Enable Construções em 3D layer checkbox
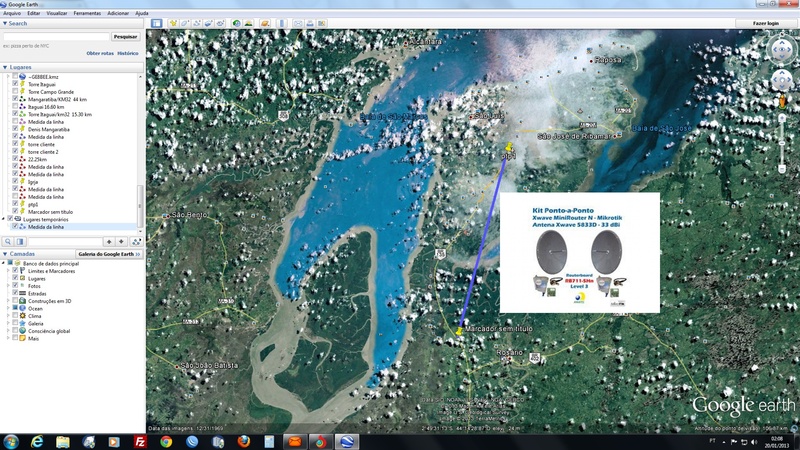 pyautogui.click(x=15, y=301)
